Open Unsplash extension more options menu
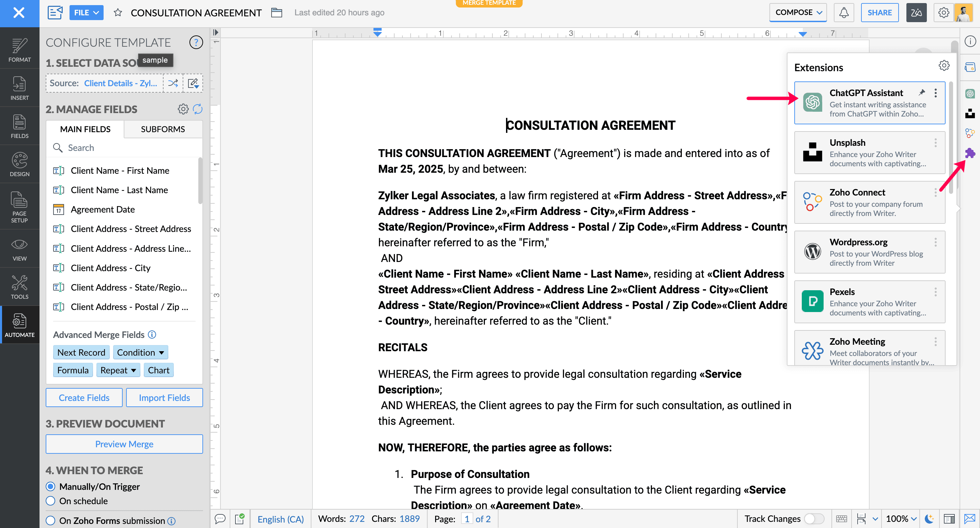The height and width of the screenshot is (528, 980). click(x=935, y=143)
